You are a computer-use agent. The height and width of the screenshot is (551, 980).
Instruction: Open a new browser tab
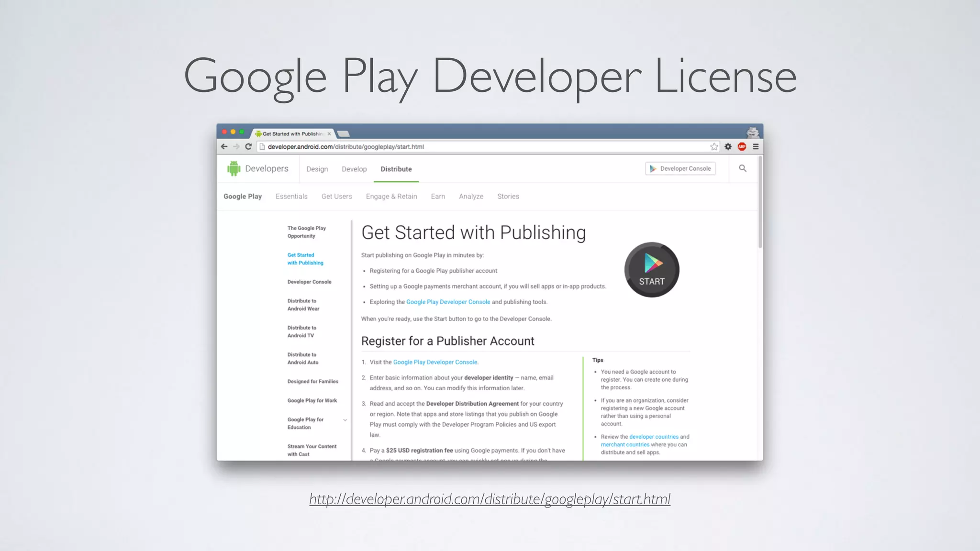[344, 134]
